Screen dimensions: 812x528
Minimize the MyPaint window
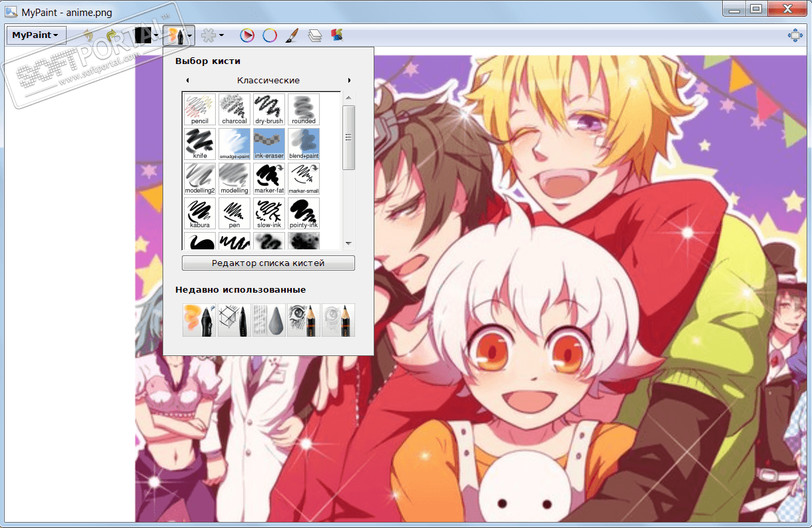tap(733, 9)
